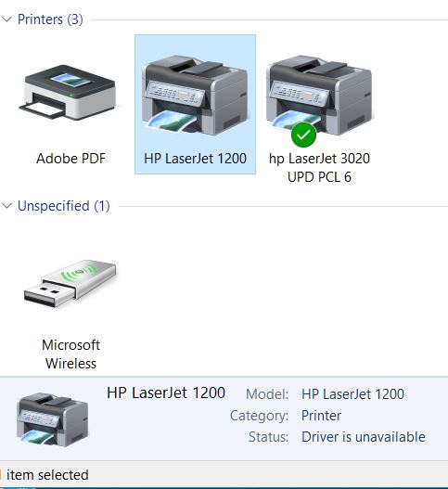Collapse the Printers group chevron

point(6,19)
